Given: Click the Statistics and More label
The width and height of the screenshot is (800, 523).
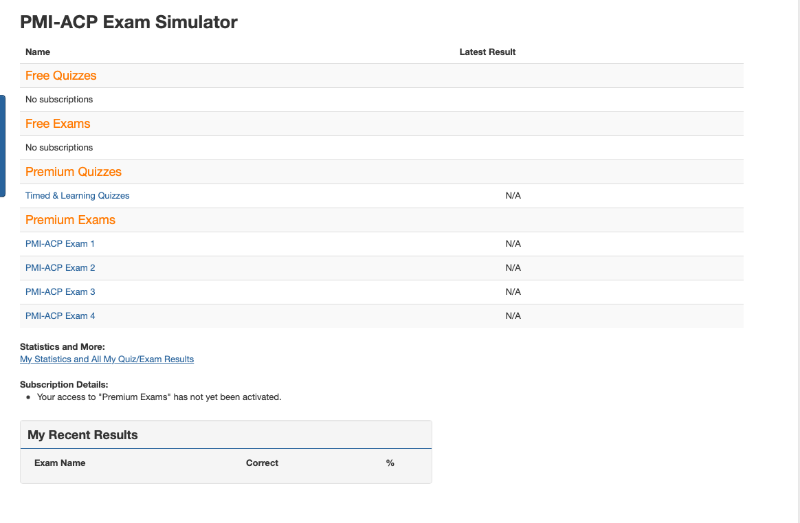Looking at the screenshot, I should coord(62,347).
